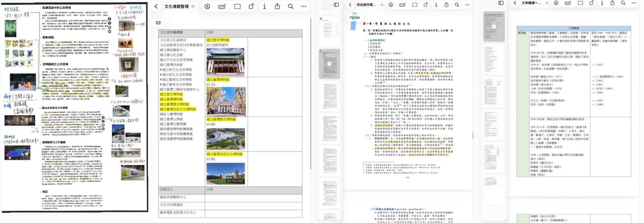The width and height of the screenshot is (644, 223).
Task: Select the highlighted page thumbnail in 民俗創作 sidebar
Action: click(330, 65)
